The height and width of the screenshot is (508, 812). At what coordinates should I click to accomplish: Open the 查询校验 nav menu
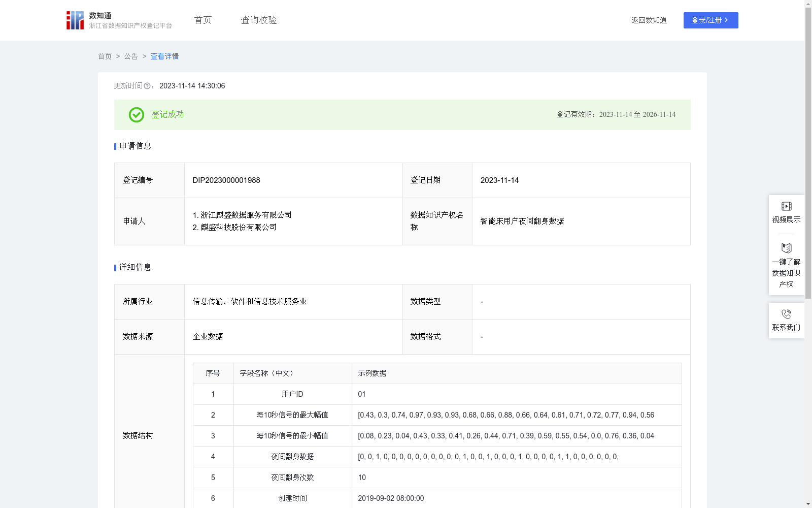[x=259, y=20]
